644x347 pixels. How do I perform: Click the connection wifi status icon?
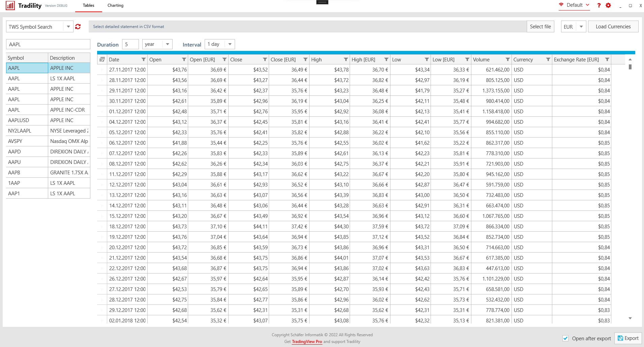561,5
